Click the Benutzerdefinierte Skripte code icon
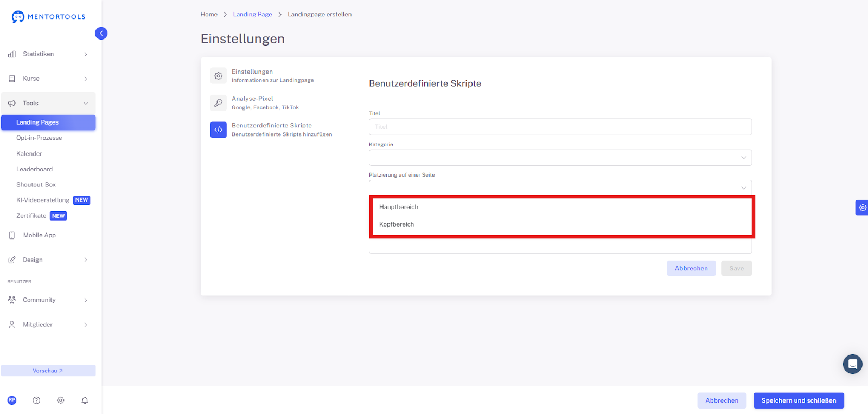This screenshot has height=414, width=868. pyautogui.click(x=219, y=130)
